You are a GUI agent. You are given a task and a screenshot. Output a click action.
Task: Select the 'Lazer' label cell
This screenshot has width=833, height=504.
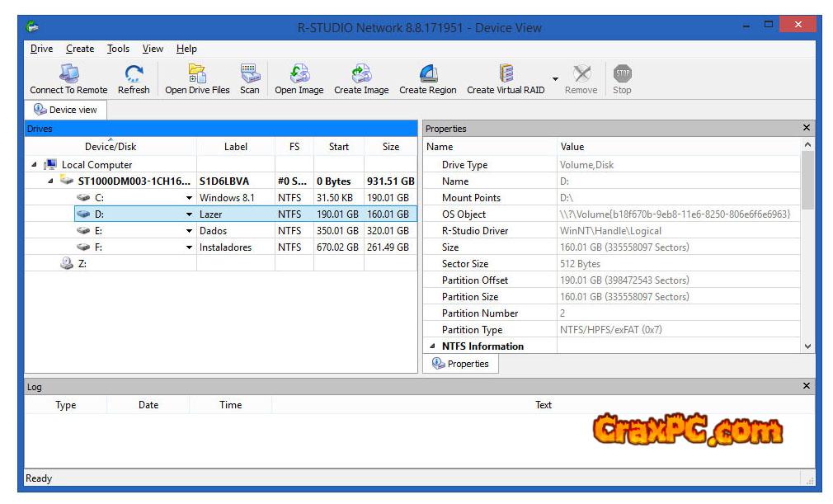click(x=235, y=214)
